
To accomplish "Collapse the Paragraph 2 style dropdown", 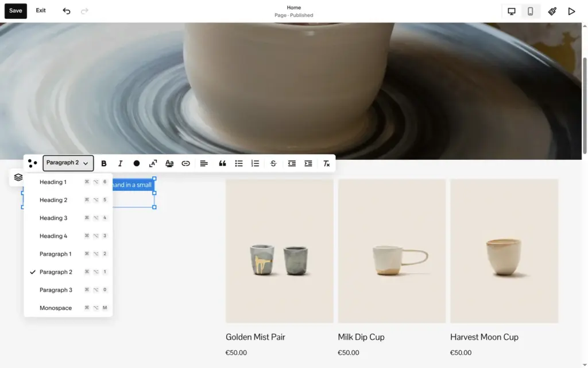I will click(x=68, y=163).
